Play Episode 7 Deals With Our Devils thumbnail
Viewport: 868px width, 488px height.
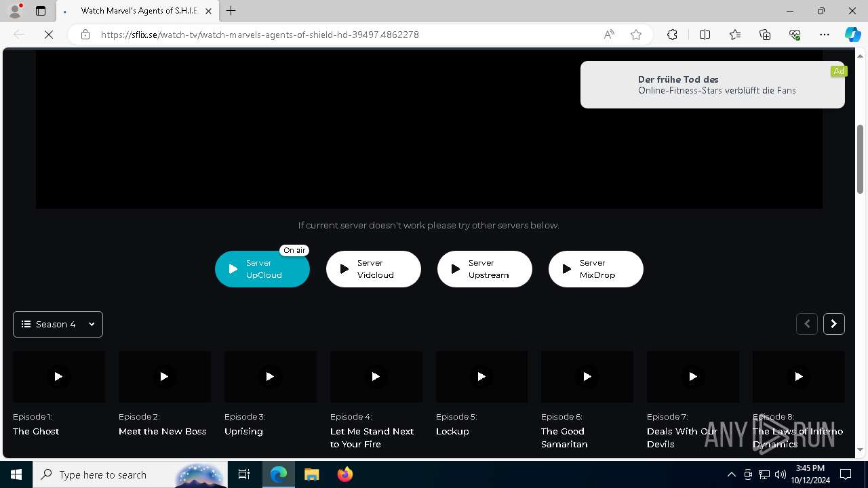coord(693,376)
